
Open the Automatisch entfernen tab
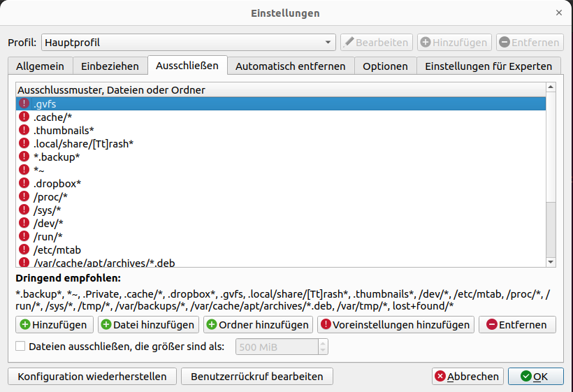pos(290,66)
